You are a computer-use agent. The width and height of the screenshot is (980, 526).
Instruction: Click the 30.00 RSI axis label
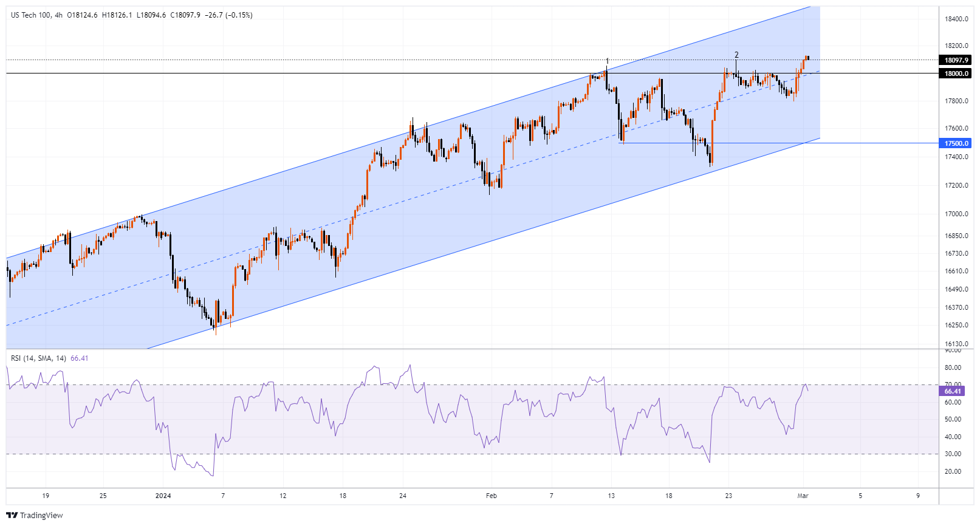pos(953,454)
